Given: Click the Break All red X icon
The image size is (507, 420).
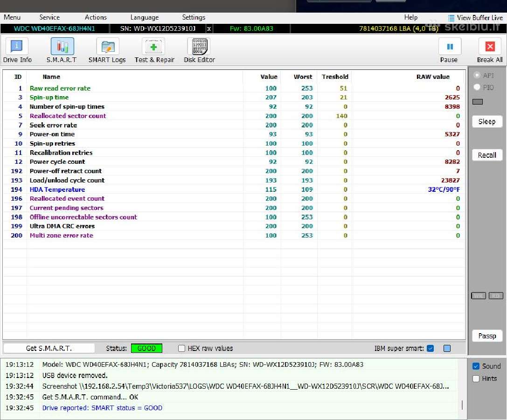Looking at the screenshot, I should point(490,46).
